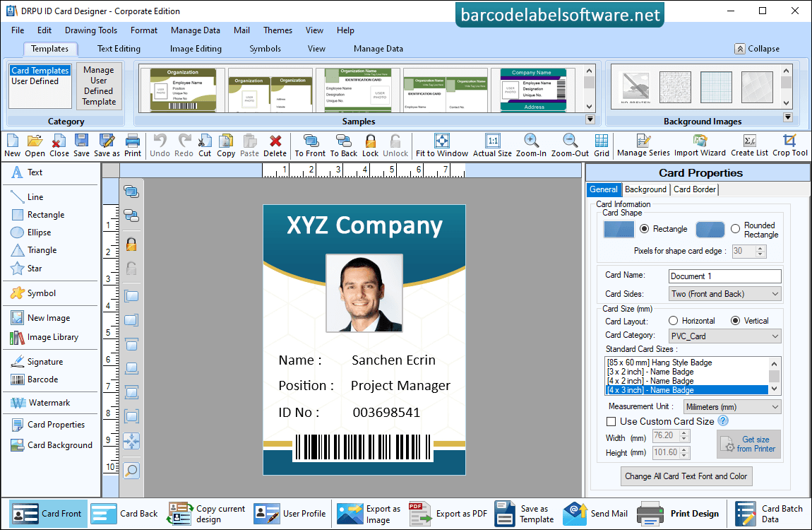Open a file with the Open icon
812x530 pixels.
pos(35,146)
